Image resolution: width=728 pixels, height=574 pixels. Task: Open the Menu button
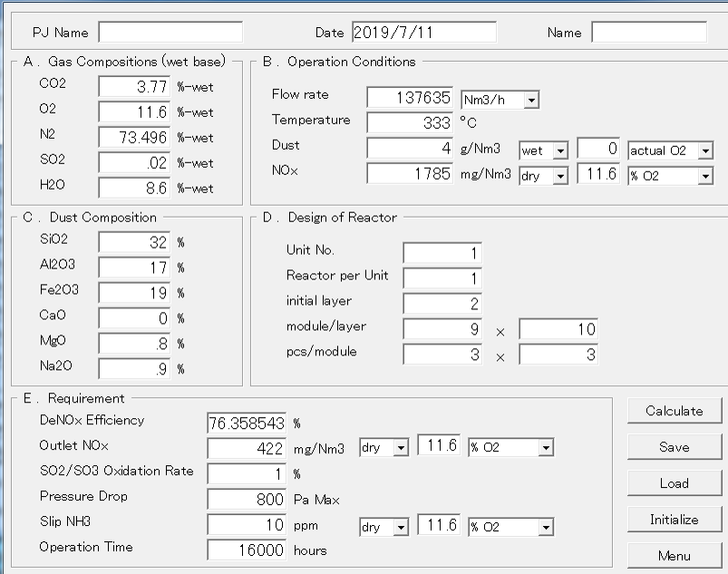[674, 556]
